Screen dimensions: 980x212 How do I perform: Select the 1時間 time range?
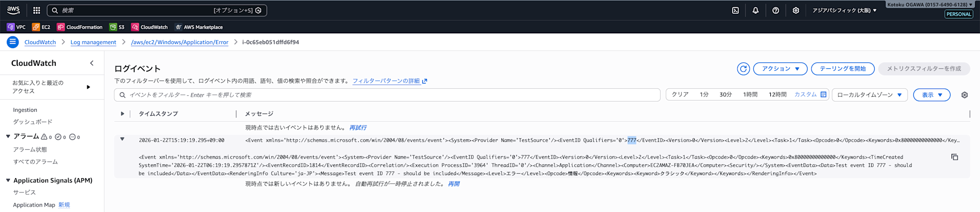[750, 94]
